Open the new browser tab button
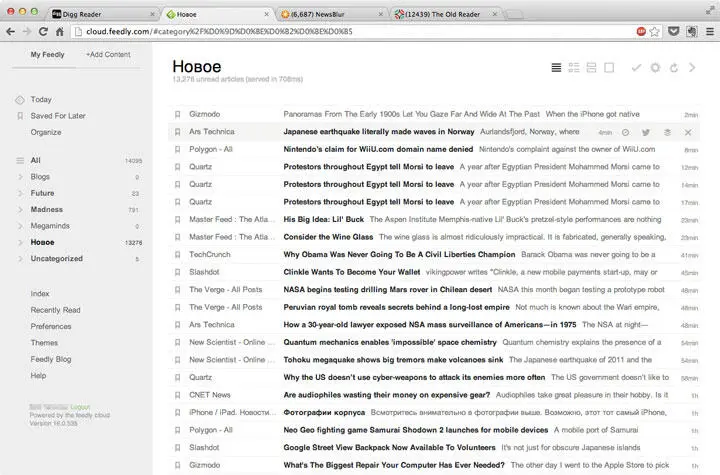Screen dimensions: 720x475 [x=514, y=15]
